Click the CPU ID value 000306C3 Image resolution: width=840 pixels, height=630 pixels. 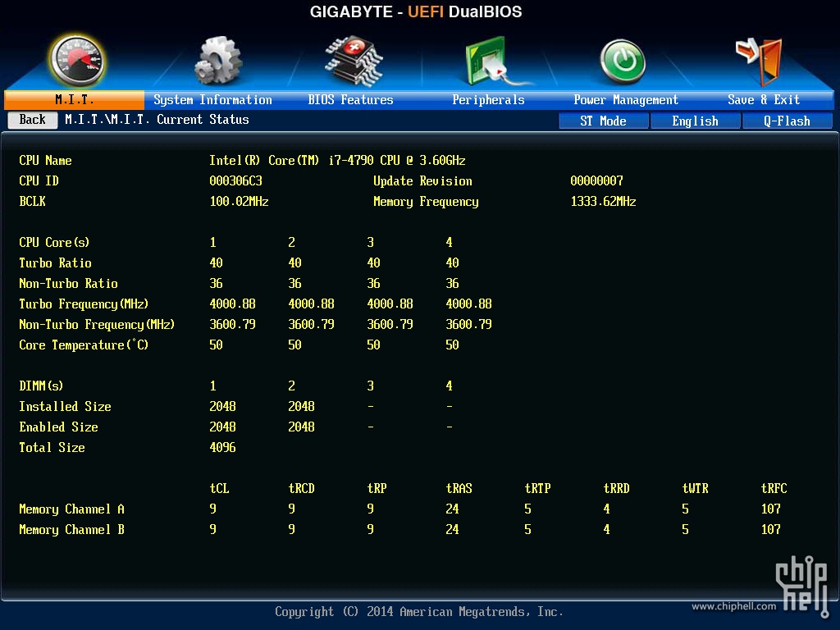[x=235, y=181]
